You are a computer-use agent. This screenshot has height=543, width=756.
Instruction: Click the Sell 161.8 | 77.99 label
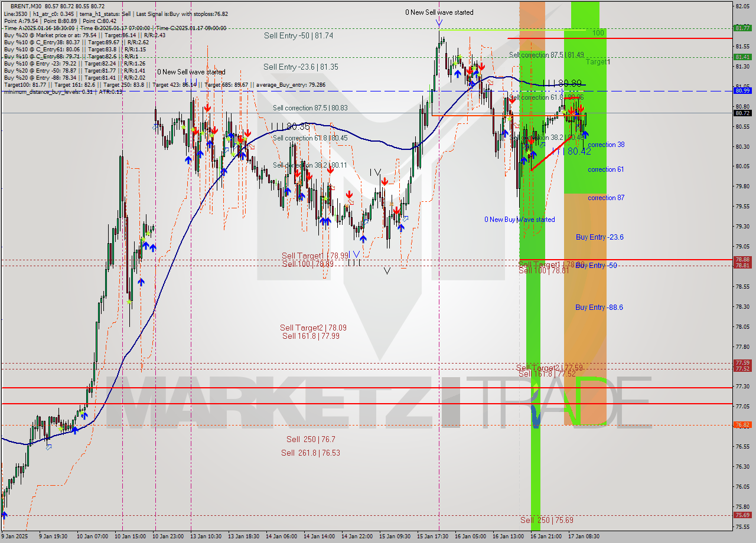tap(311, 336)
